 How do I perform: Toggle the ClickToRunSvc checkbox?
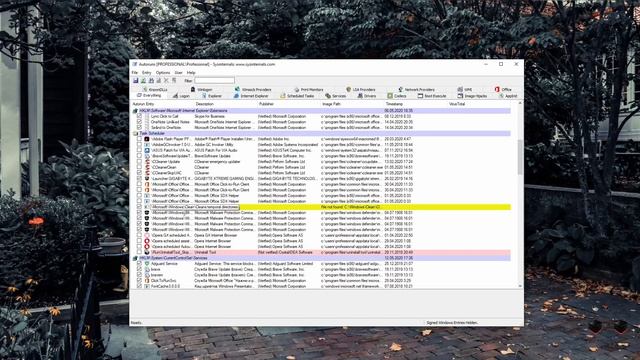pyautogui.click(x=139, y=281)
